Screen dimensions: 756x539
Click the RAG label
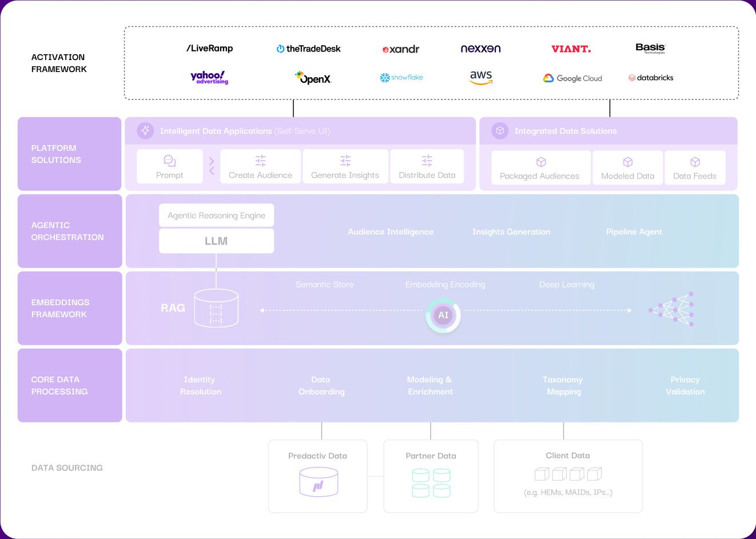tap(173, 308)
